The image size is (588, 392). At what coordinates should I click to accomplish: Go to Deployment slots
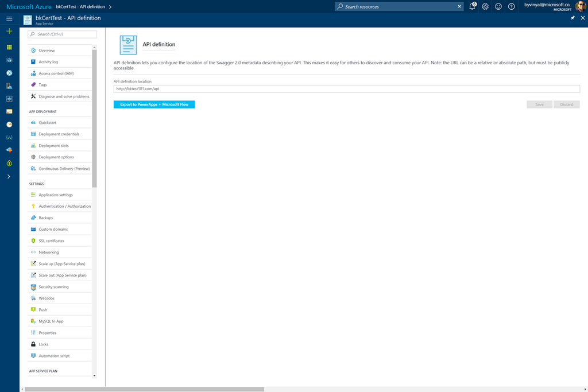(x=53, y=145)
